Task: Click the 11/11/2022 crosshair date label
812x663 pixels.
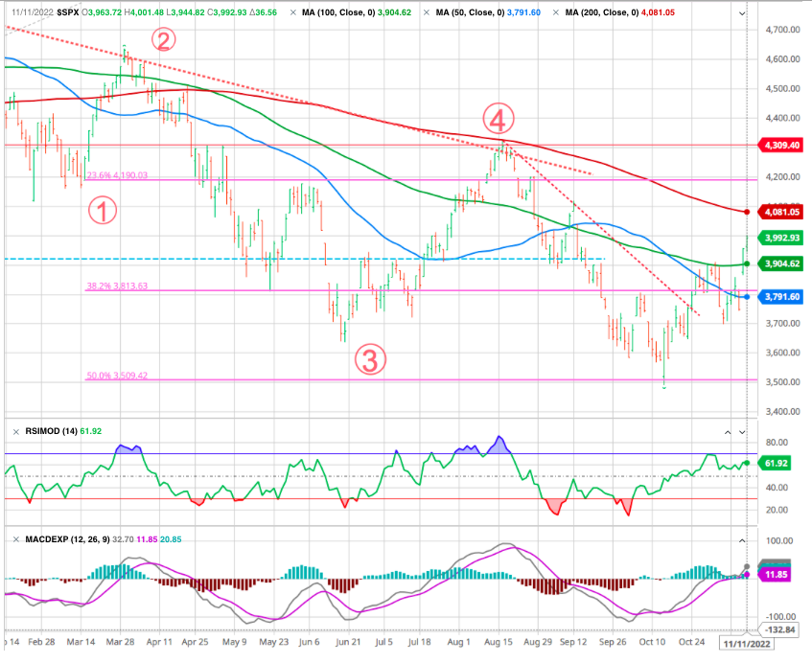Action: tap(746, 644)
